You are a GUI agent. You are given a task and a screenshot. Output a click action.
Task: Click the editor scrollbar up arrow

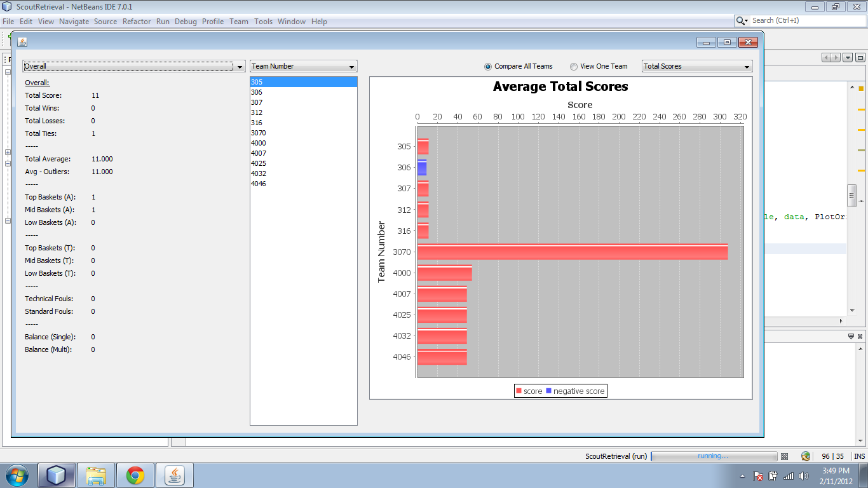tap(852, 88)
